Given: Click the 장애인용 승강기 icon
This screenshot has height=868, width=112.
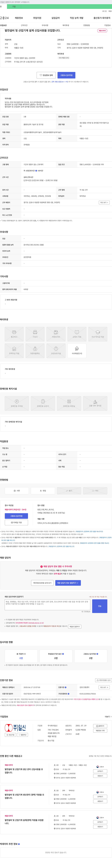Looking at the screenshot, I should click(43, 403).
